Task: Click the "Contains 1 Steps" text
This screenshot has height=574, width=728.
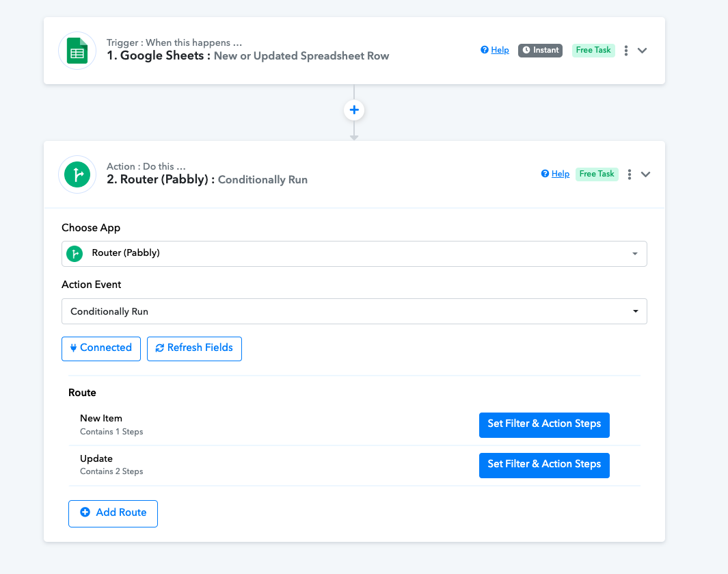Action: (x=111, y=432)
